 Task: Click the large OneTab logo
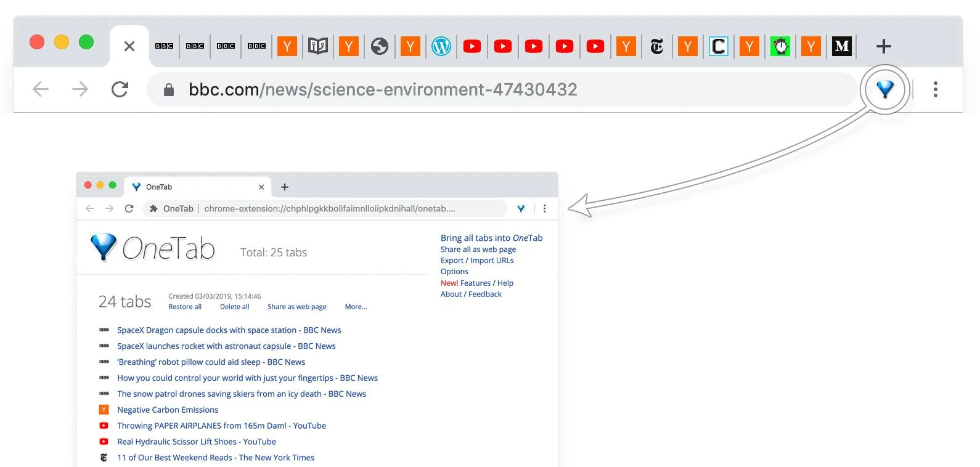[153, 248]
